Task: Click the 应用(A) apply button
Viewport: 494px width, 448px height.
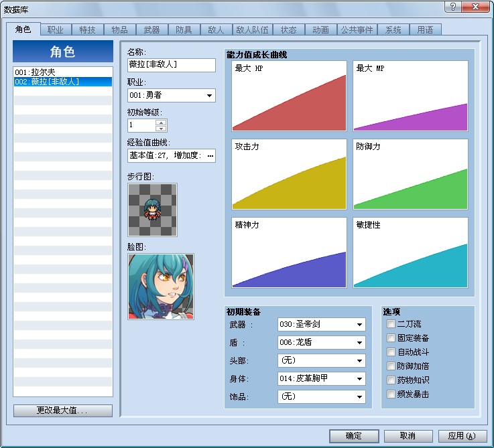Action: pos(462,436)
